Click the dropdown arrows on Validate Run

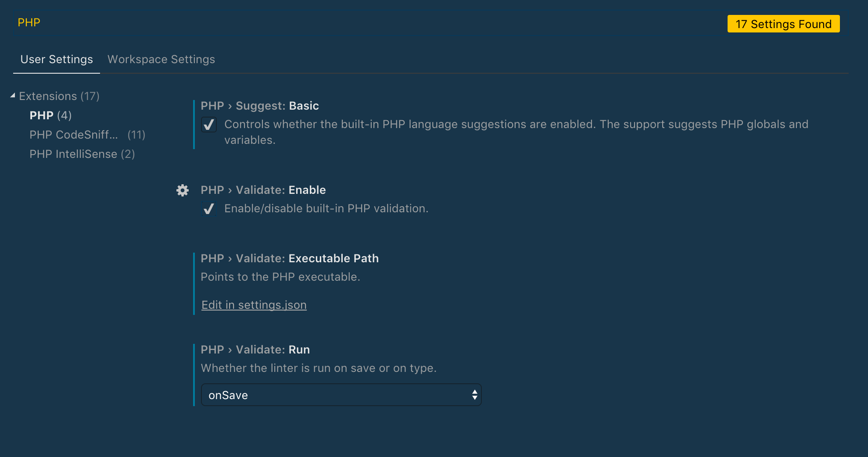(x=474, y=395)
